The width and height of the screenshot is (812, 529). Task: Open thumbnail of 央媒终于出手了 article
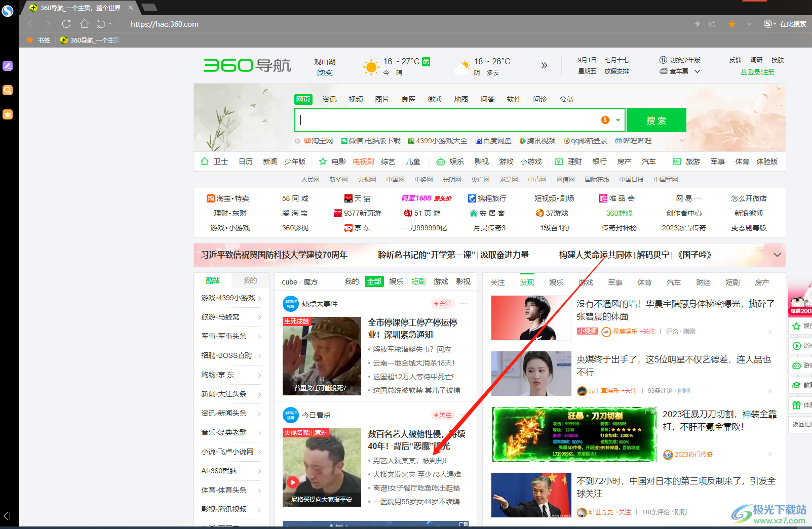pos(531,374)
